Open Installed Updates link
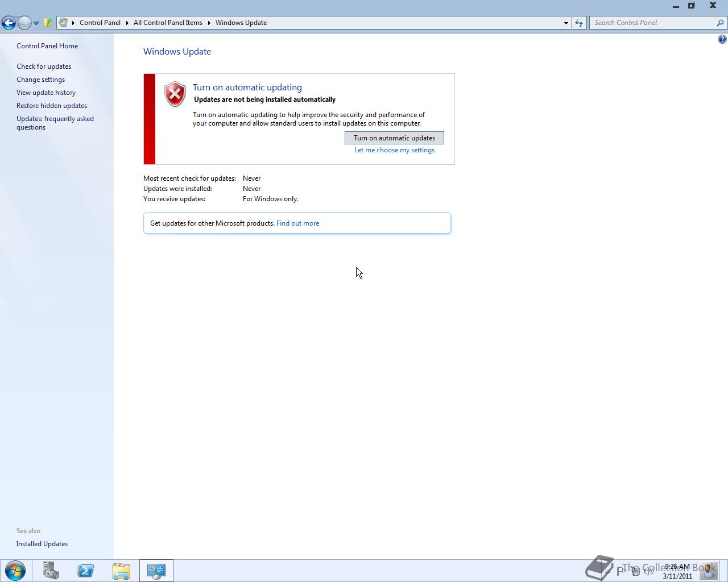The image size is (728, 582). point(42,544)
